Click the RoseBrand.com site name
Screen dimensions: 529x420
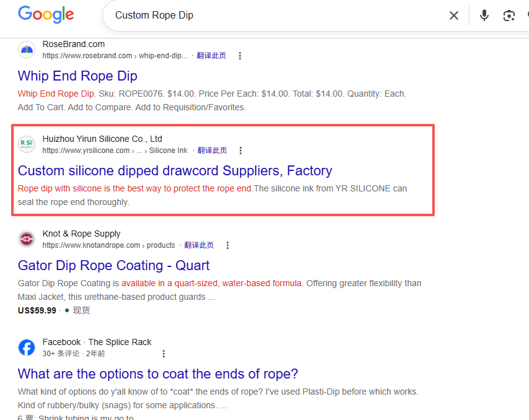pos(74,44)
